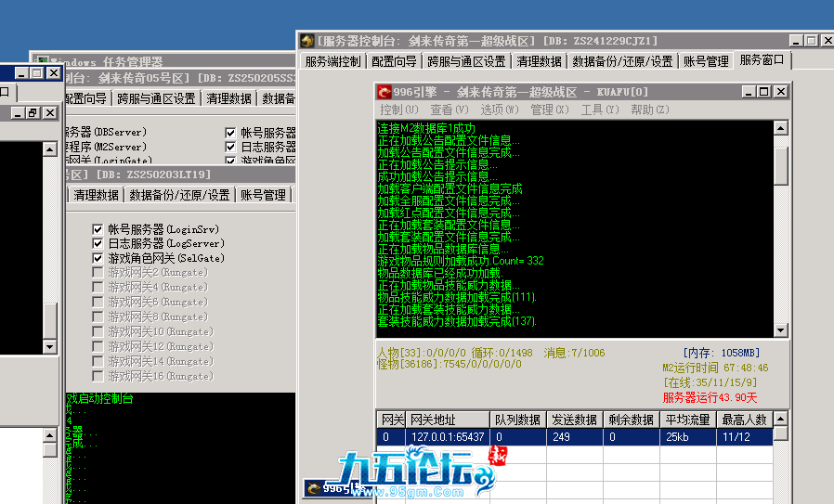
Task: Click the 996引擎 taskbar button icon
Action: click(314, 487)
